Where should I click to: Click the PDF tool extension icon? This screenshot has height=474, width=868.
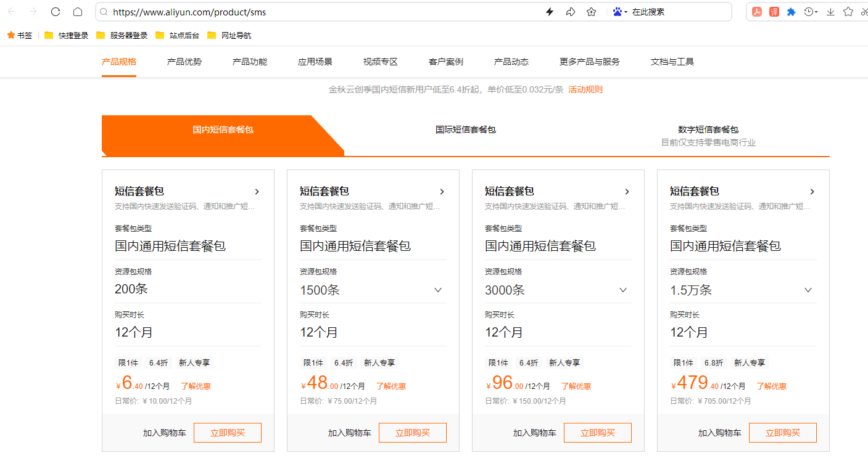(x=757, y=12)
